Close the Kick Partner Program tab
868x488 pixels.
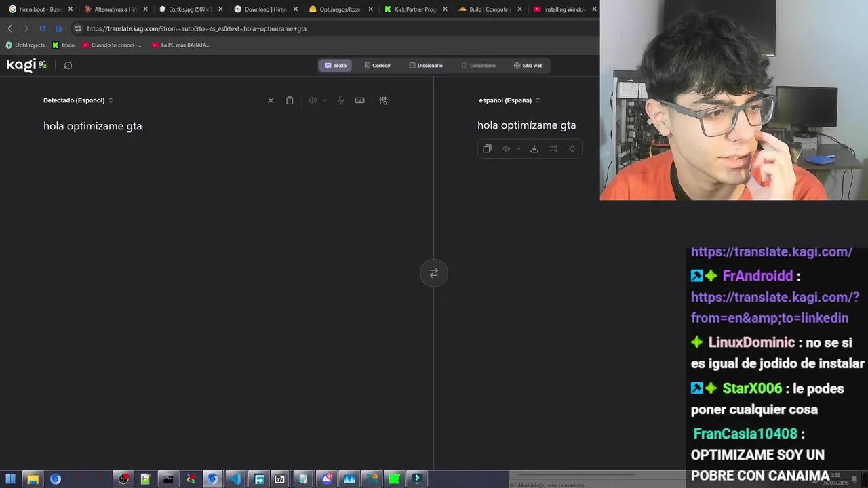(445, 9)
